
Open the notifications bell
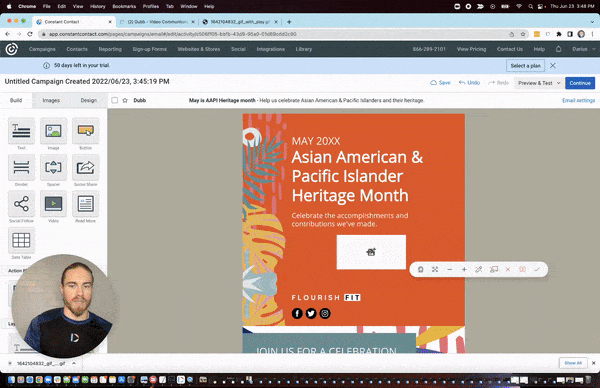pyautogui.click(x=558, y=49)
